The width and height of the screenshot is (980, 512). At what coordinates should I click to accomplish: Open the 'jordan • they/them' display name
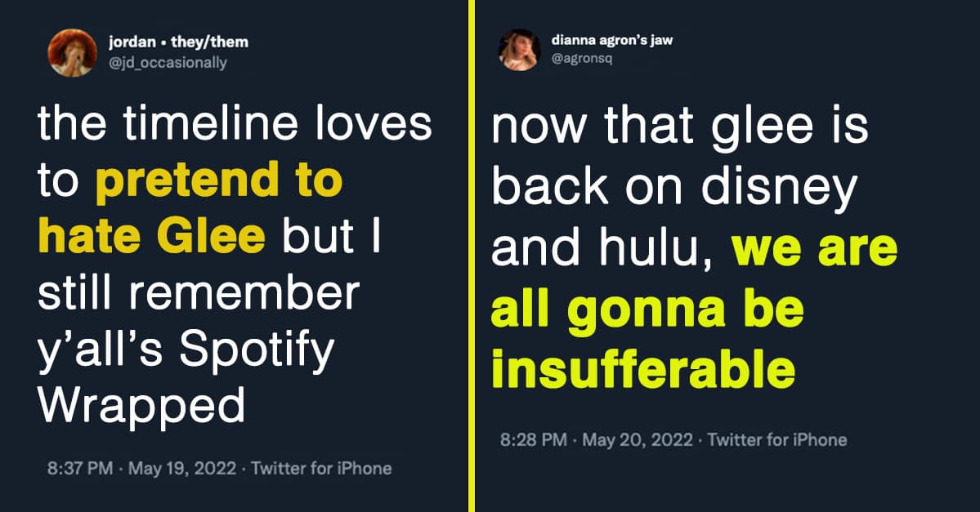(178, 42)
